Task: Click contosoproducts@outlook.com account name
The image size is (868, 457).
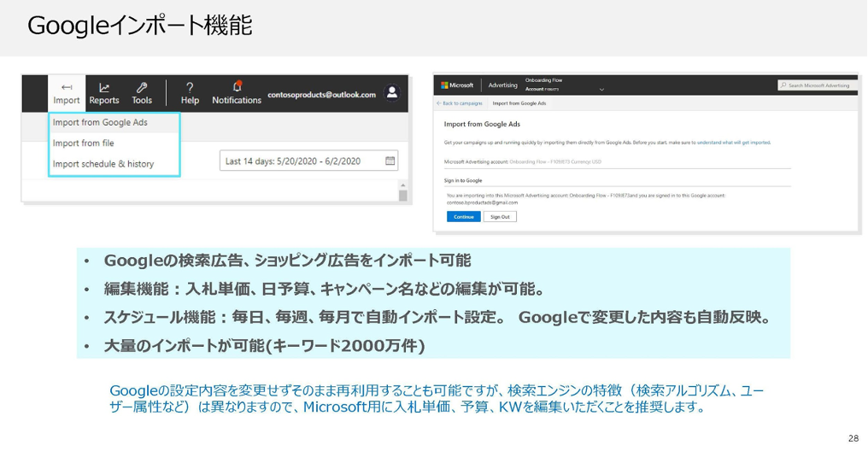Action: pyautogui.click(x=321, y=95)
